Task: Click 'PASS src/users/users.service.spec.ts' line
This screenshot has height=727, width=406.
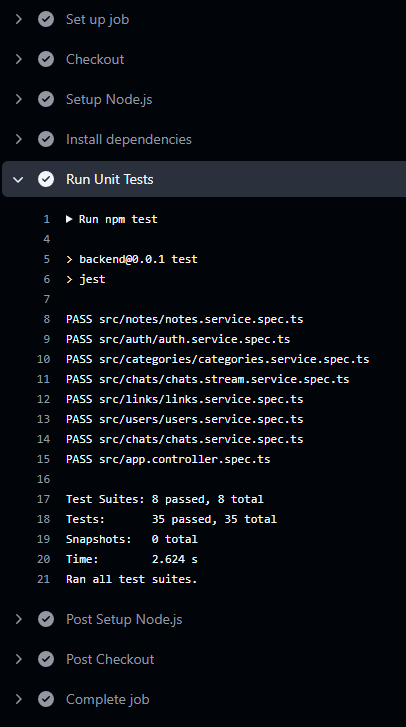Action: pyautogui.click(x=184, y=419)
